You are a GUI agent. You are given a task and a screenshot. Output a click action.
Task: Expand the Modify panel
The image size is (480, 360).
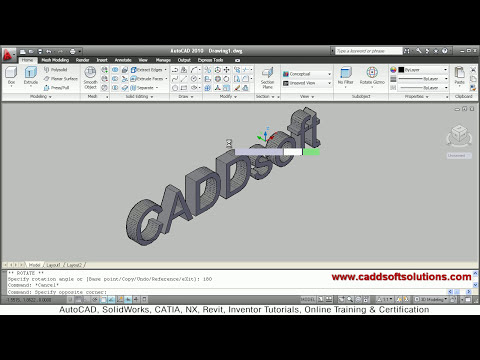(x=228, y=97)
